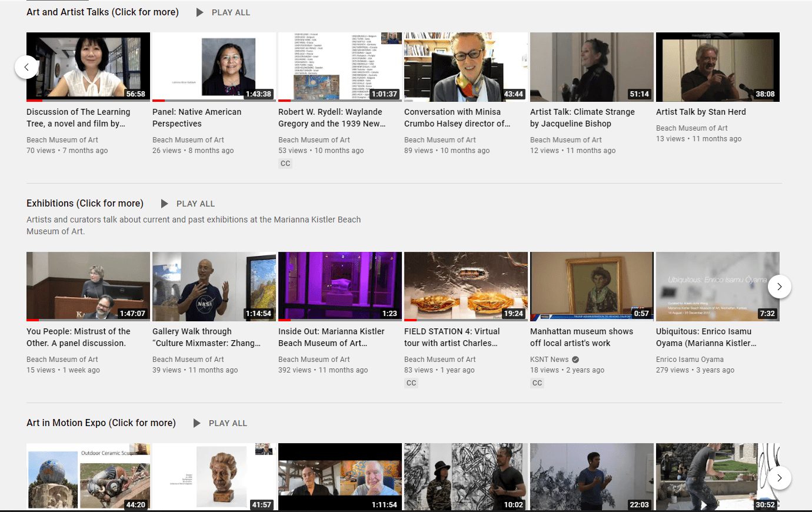Open Outdoor Ceramic Sculpture thumbnail in Expo row
This screenshot has width=812, height=512.
(88, 476)
